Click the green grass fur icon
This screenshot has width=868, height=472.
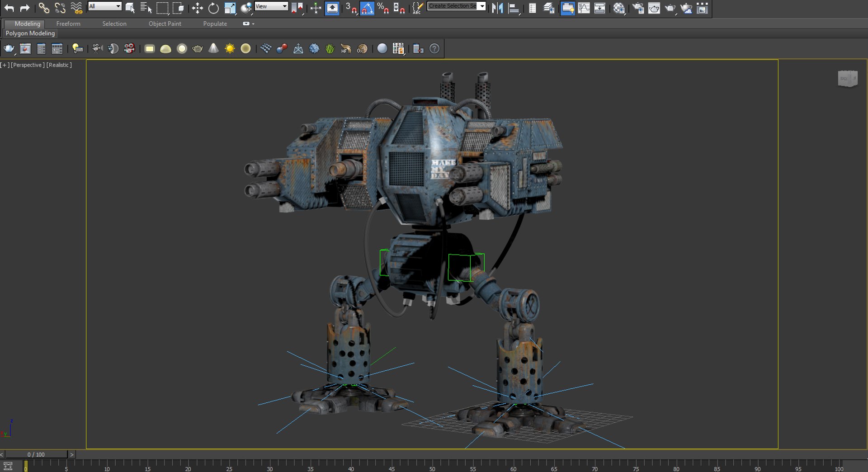click(330, 48)
